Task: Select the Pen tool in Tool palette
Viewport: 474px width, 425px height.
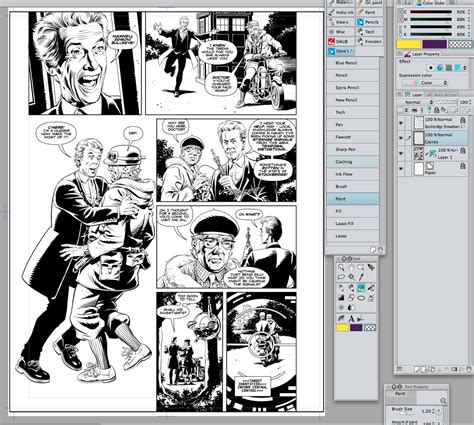Action: pos(341,287)
